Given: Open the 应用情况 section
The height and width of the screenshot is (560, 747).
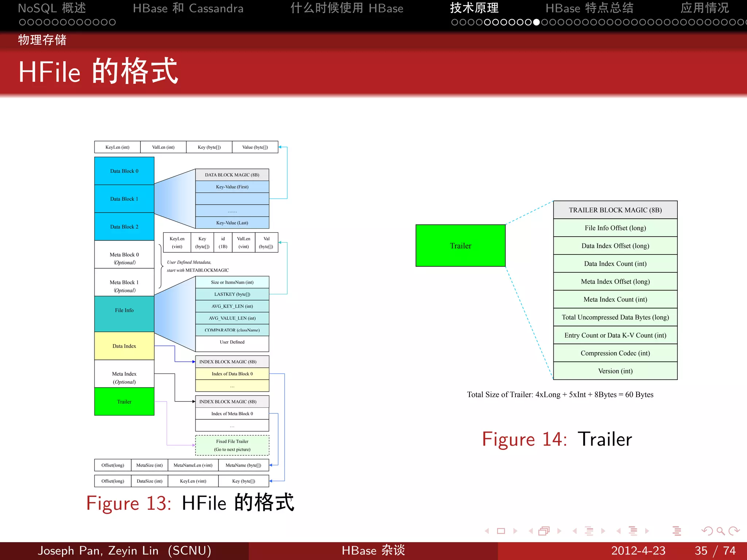Looking at the screenshot, I should tap(705, 8).
